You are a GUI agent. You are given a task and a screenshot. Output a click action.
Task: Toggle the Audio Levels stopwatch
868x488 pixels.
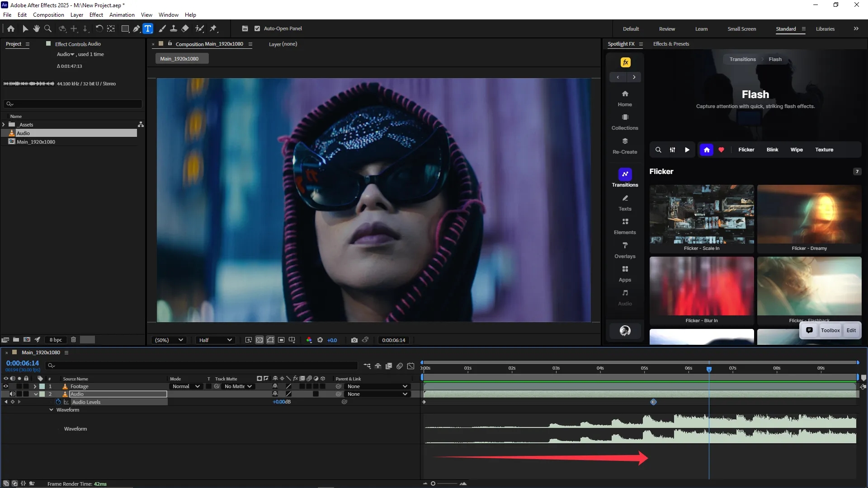[x=58, y=402]
